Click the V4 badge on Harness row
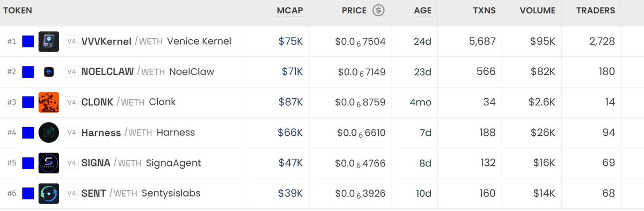Screen dimensions: 644x211 pos(71,133)
